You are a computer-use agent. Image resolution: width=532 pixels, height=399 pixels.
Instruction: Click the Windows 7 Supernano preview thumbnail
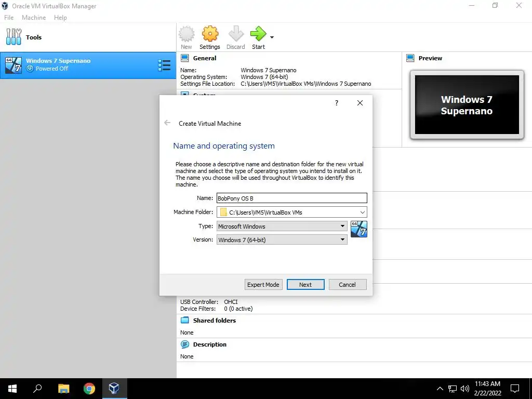tap(467, 105)
